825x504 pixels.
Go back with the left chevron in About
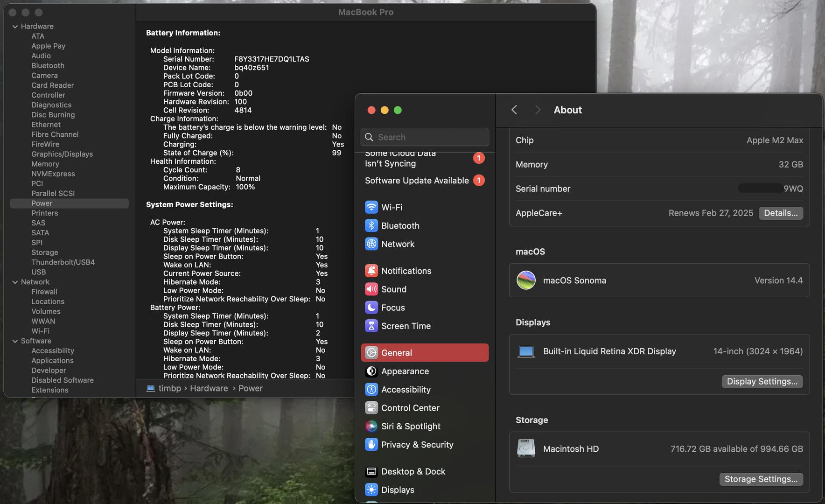tap(514, 110)
